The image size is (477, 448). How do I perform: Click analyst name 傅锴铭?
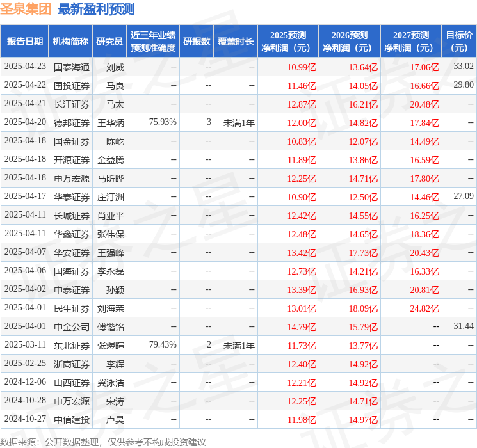pyautogui.click(x=111, y=327)
